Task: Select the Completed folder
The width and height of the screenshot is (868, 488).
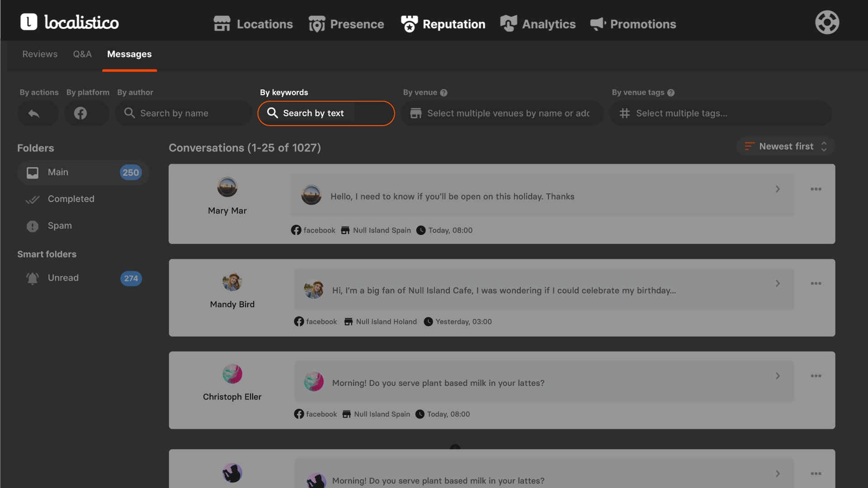Action: pos(71,199)
